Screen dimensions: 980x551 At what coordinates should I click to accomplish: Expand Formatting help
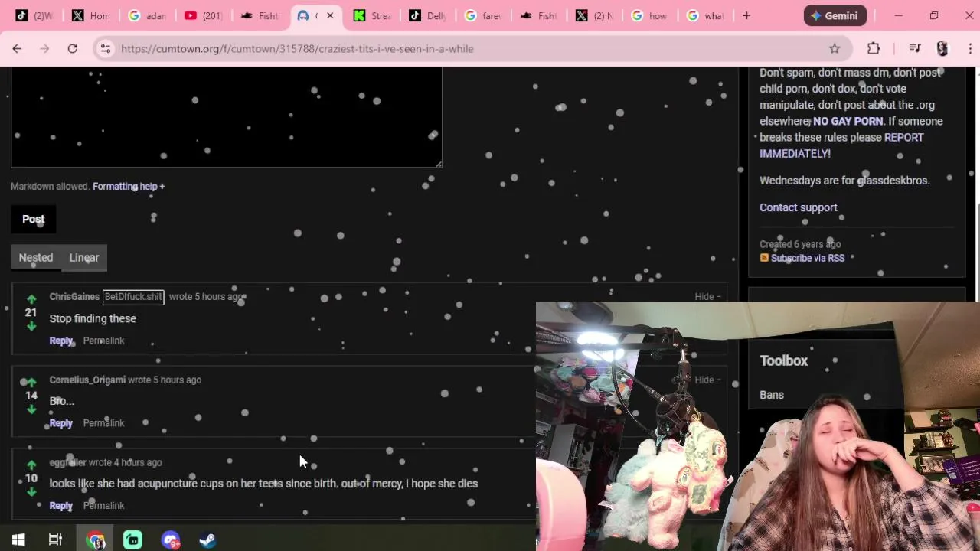pyautogui.click(x=129, y=186)
